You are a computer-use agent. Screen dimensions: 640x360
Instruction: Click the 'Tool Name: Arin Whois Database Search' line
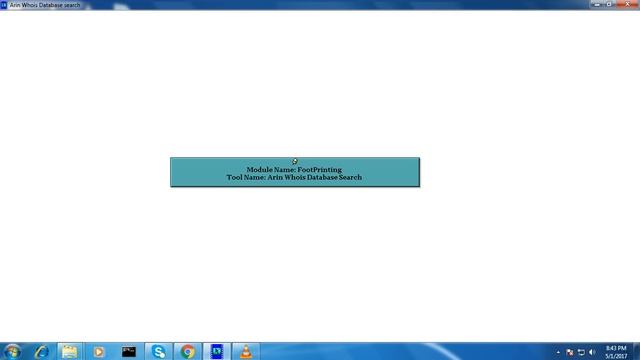(x=294, y=177)
